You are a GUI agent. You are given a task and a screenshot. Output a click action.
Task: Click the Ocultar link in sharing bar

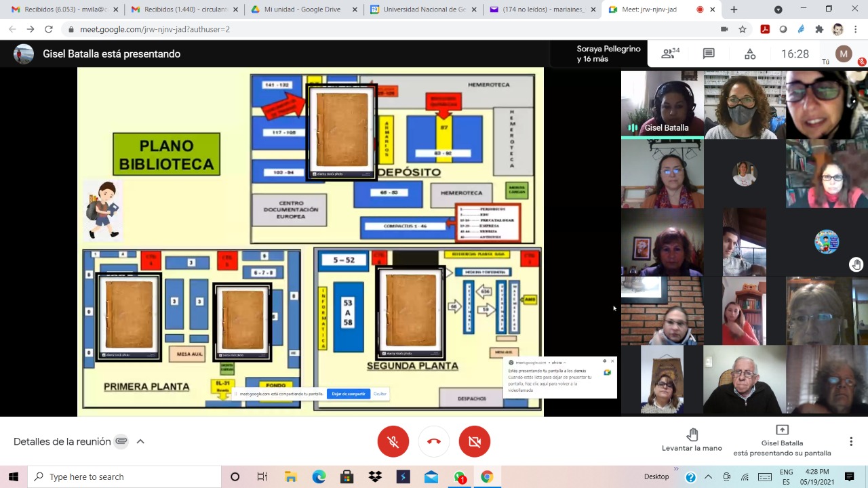pos(380,394)
